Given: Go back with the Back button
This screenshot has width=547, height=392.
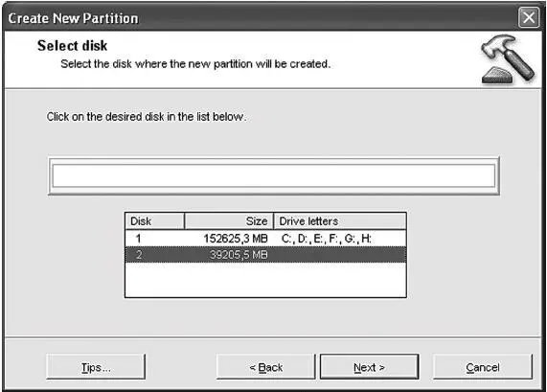Looking at the screenshot, I should pos(265,367).
